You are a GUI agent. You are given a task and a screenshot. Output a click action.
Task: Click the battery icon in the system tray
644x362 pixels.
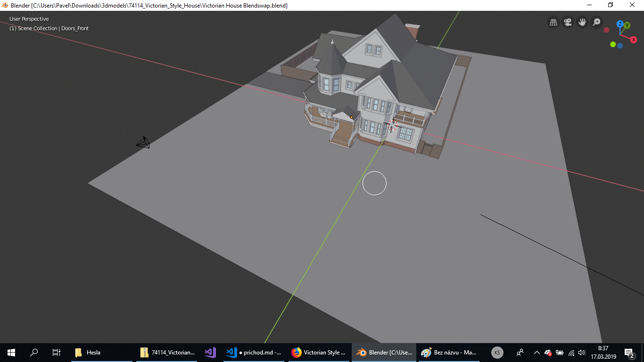point(559,352)
